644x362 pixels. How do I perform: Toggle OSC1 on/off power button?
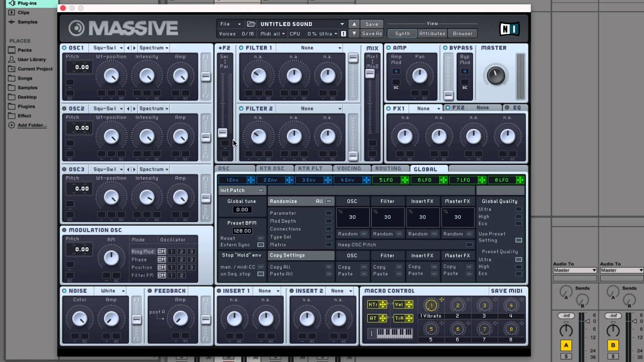pyautogui.click(x=64, y=48)
